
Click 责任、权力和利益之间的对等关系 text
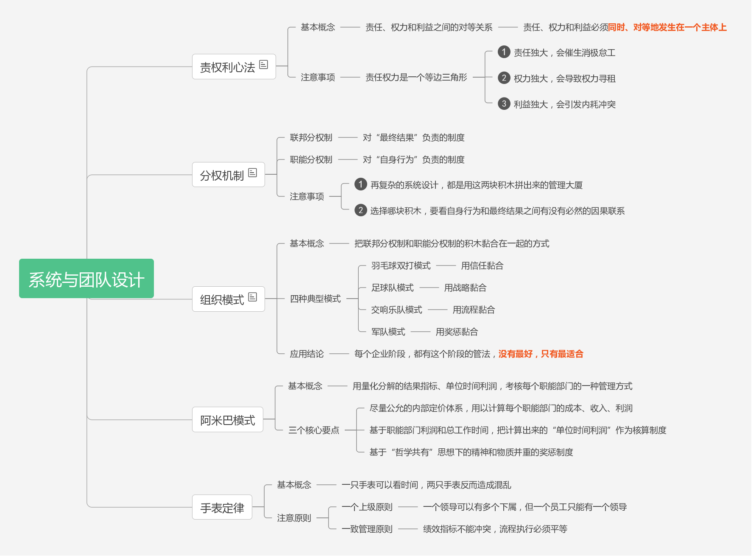pyautogui.click(x=429, y=27)
